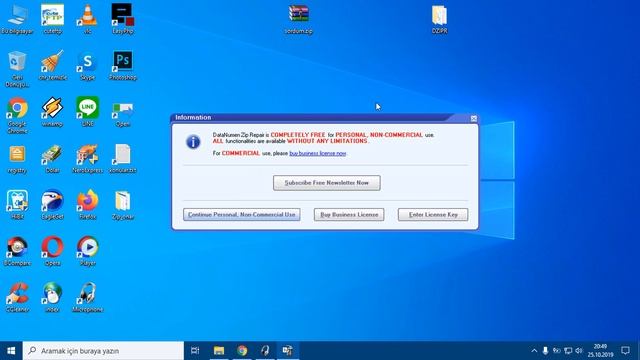Open the taskbar clock and date
640x360 pixels.
[x=600, y=351]
